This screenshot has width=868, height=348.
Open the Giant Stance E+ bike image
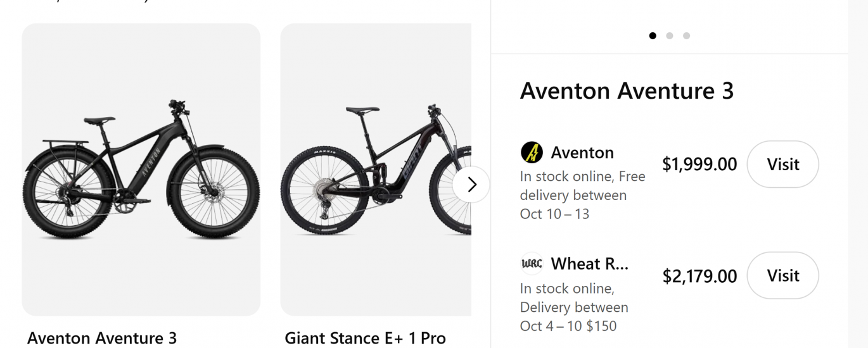click(376, 170)
